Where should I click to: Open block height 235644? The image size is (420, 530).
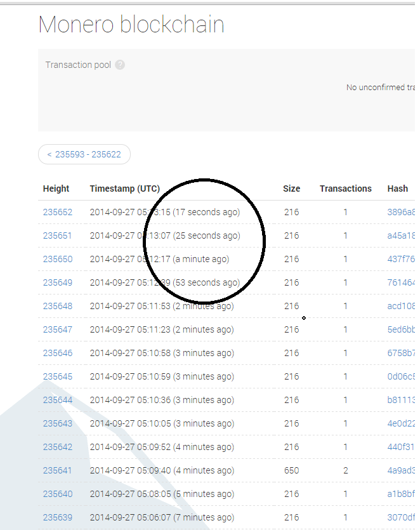tap(58, 401)
